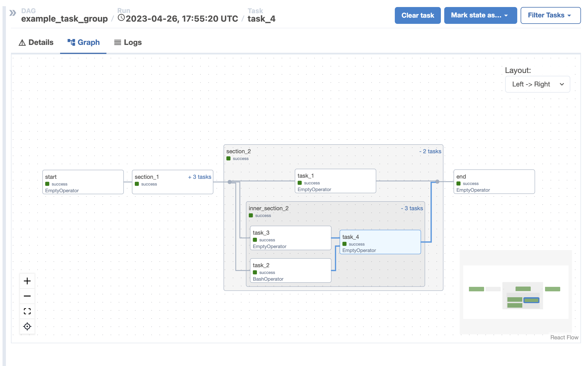Expand section_1 via +3 tasks
The image size is (588, 366).
[200, 177]
